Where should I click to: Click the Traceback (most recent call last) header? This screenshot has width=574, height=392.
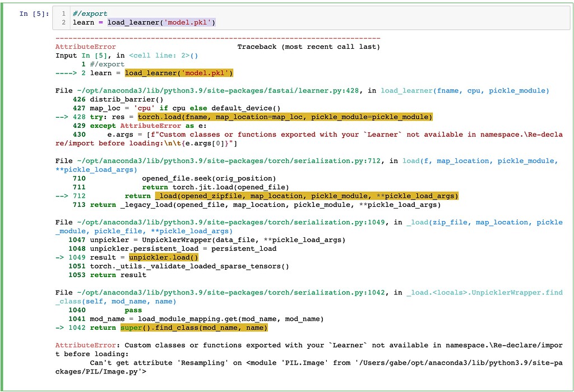click(310, 47)
